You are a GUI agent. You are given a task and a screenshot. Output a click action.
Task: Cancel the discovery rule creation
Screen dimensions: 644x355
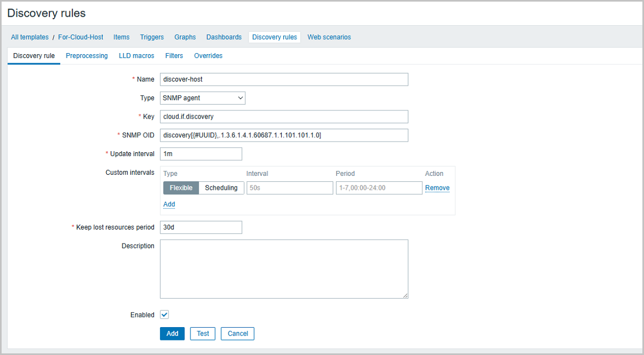pos(237,333)
